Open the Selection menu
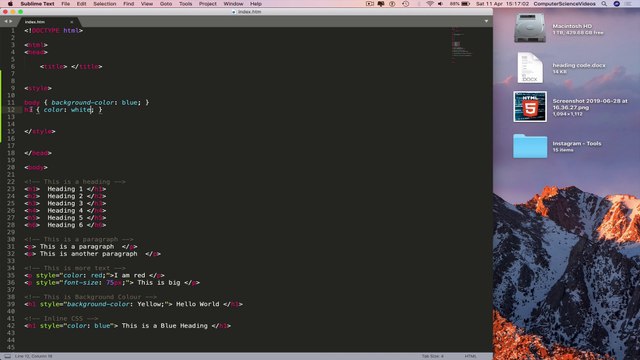Image resolution: width=640 pixels, height=360 pixels. (104, 4)
